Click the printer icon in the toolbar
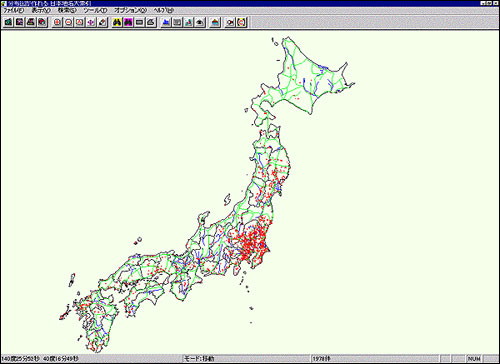The height and width of the screenshot is (364, 500). pos(31,22)
